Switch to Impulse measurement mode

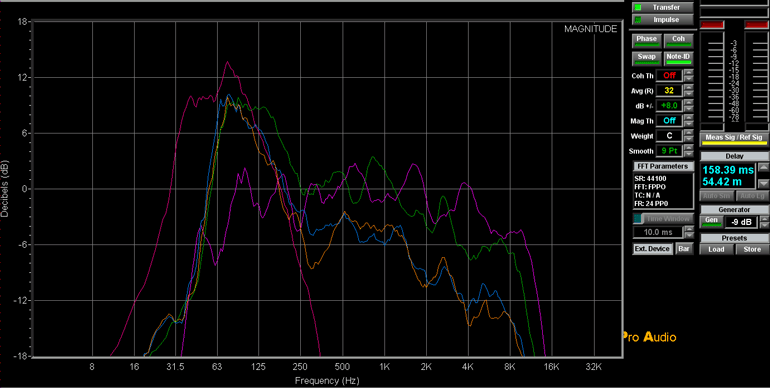663,20
